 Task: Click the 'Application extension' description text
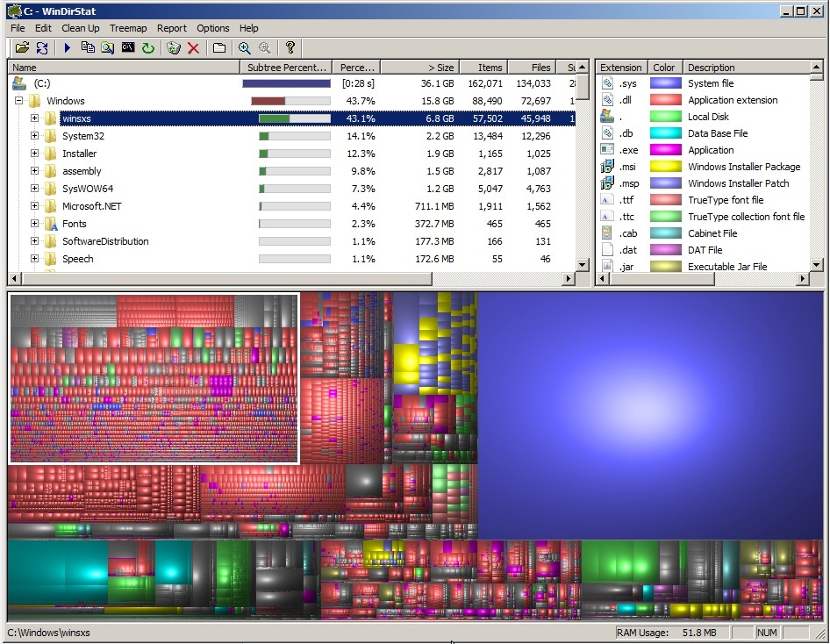(x=733, y=100)
